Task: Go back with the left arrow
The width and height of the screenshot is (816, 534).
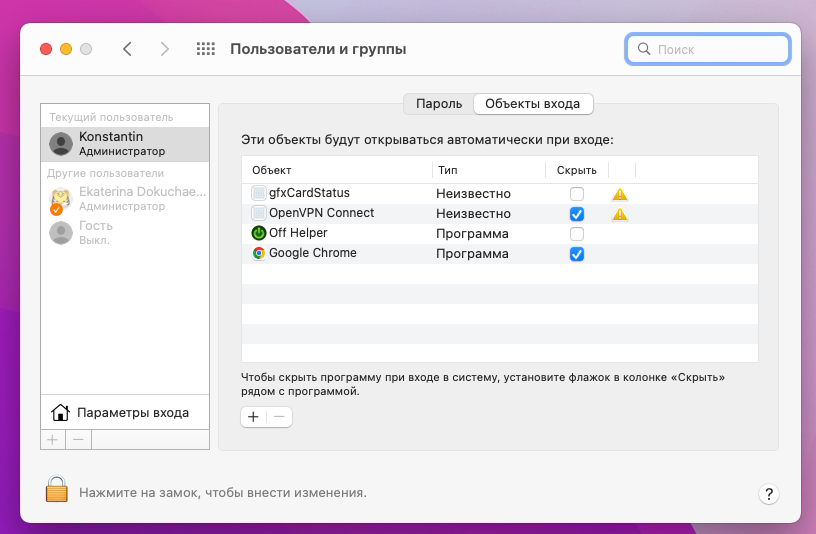Action: click(127, 49)
